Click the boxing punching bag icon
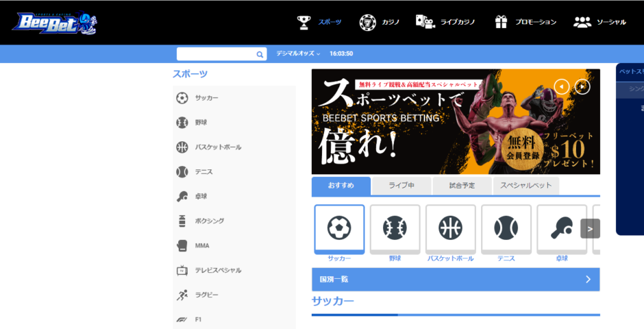Viewport: 644px width, 329px height. click(x=182, y=221)
